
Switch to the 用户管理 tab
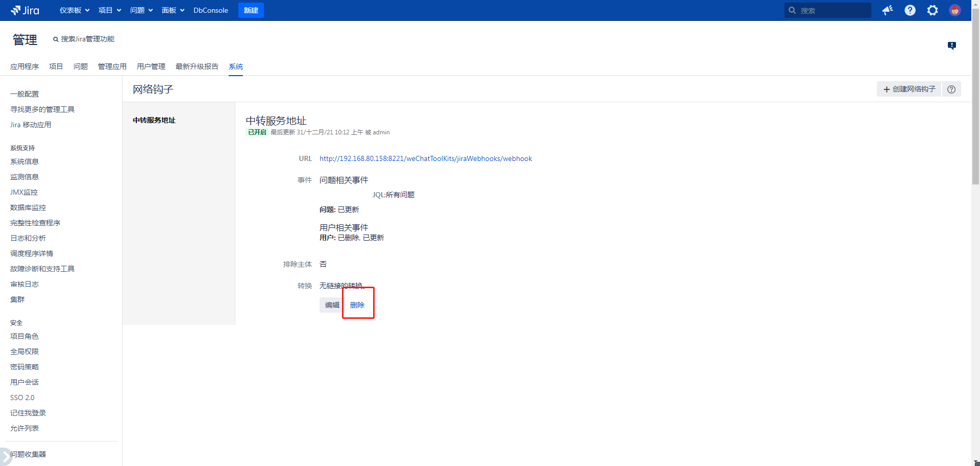pyautogui.click(x=151, y=66)
